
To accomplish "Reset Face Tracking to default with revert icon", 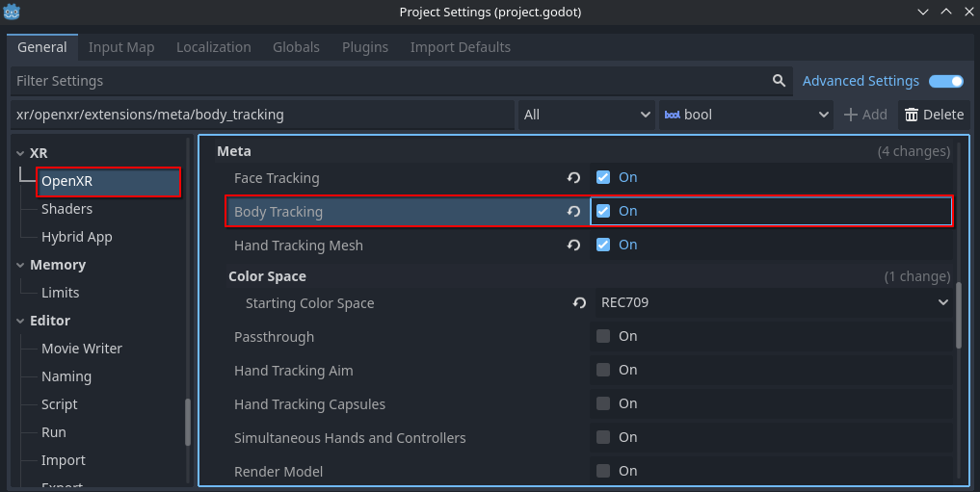I will (x=573, y=178).
